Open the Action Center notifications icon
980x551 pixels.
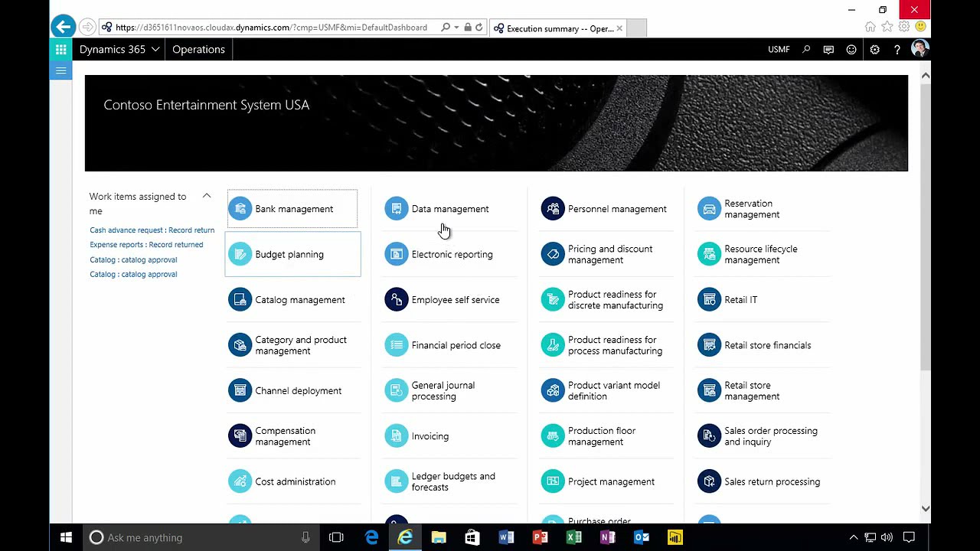(909, 537)
